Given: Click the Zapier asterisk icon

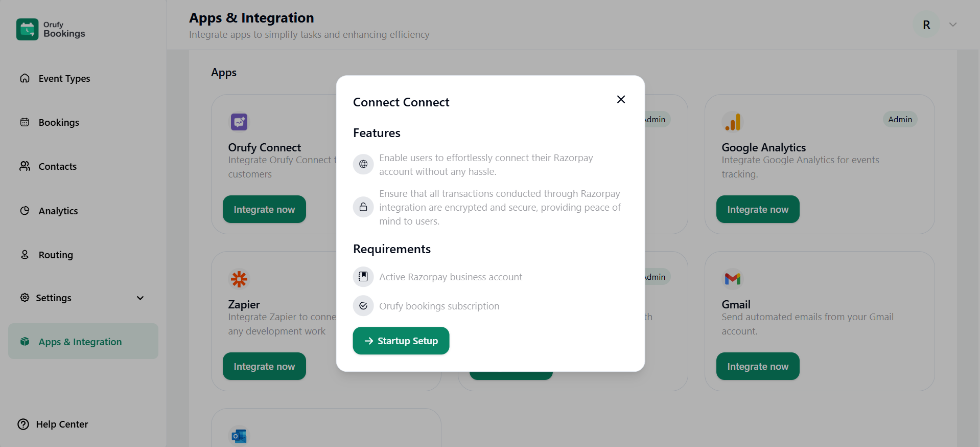Looking at the screenshot, I should point(239,279).
